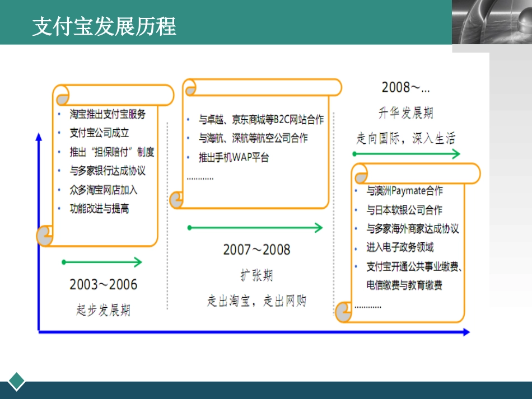This screenshot has height=399, width=532.
Task: Select the line 推出手机WAP平台
Action: point(234,157)
